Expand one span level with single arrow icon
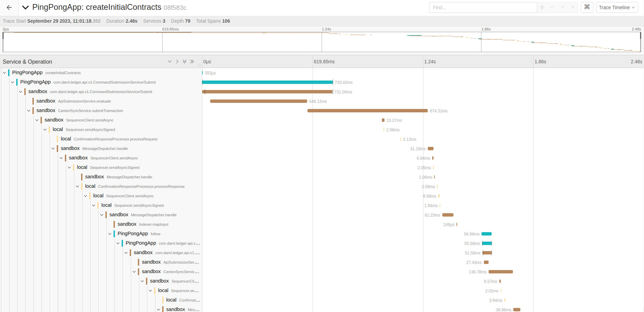 [x=177, y=61]
